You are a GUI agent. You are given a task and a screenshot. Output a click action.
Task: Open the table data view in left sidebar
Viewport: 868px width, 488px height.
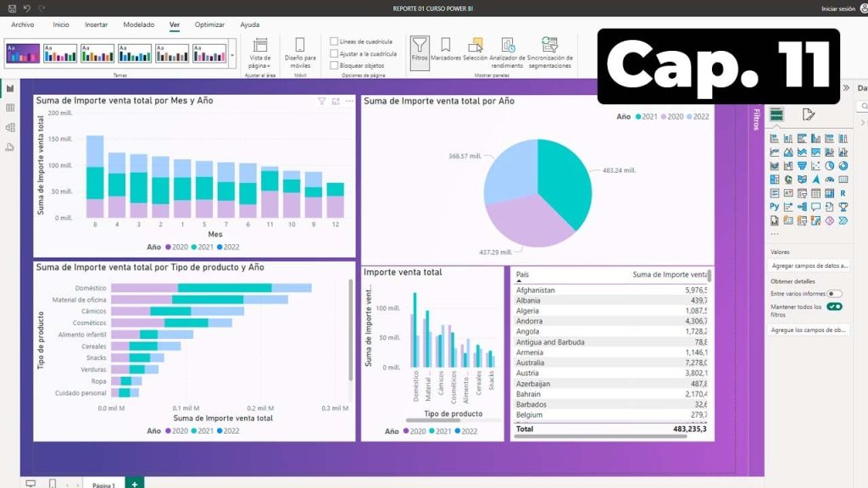pos(10,108)
